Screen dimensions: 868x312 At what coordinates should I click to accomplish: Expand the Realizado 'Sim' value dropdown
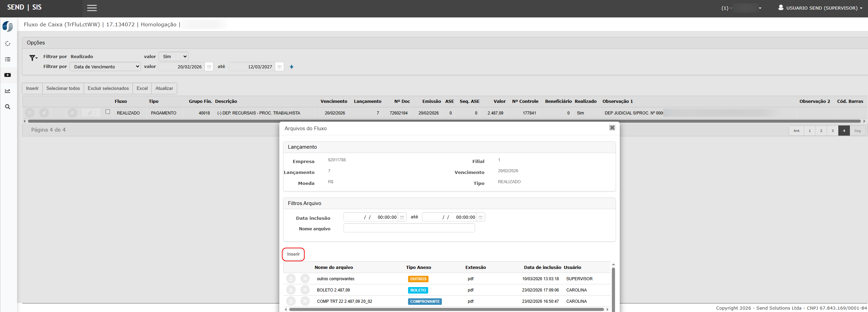(x=173, y=57)
